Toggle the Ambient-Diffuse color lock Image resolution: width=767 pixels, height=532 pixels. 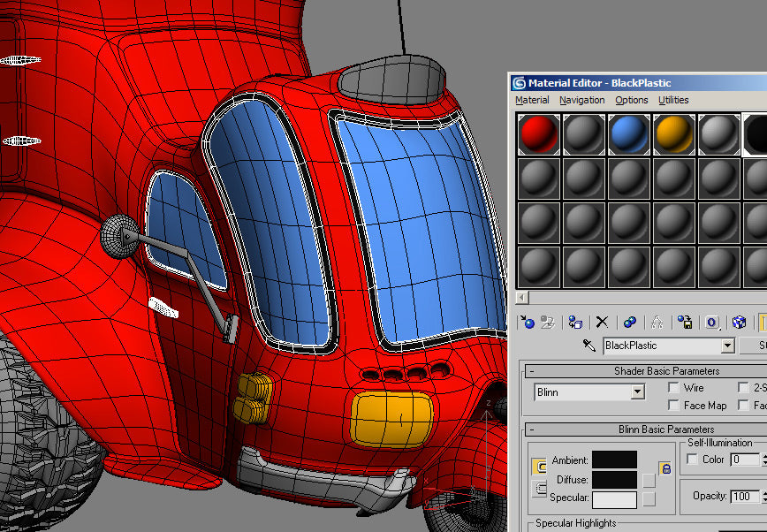pos(665,468)
